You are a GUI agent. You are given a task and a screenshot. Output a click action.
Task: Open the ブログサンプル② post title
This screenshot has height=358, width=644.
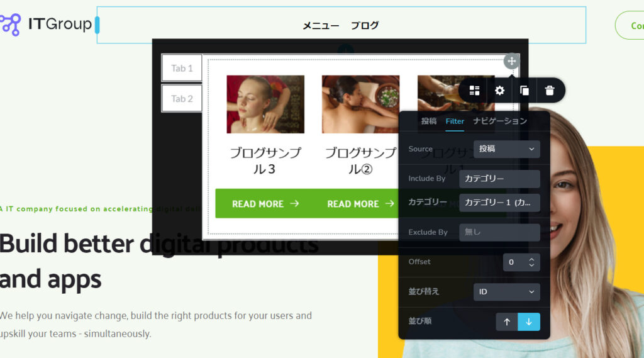pyautogui.click(x=360, y=160)
